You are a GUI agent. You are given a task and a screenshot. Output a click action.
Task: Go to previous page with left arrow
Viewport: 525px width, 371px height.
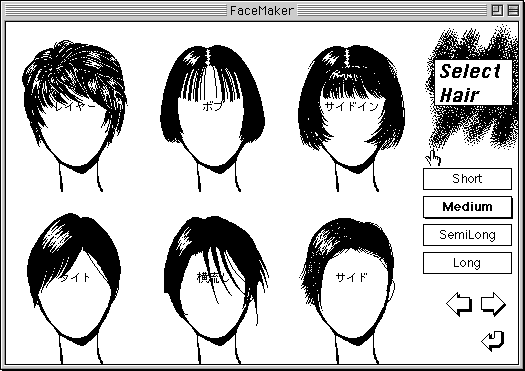pyautogui.click(x=459, y=304)
